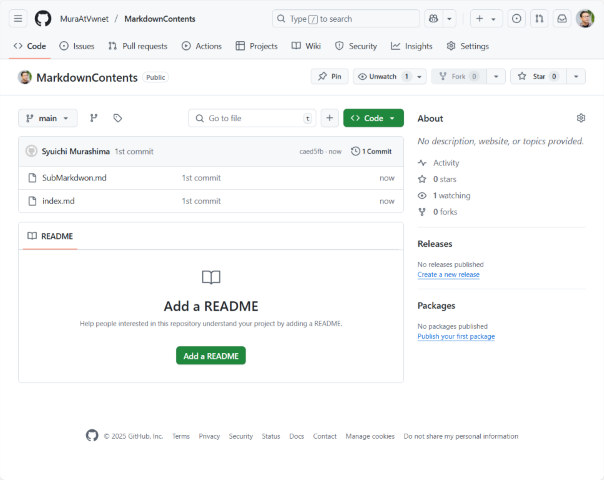
Task: Open the index.md file
Action: pyautogui.click(x=58, y=201)
